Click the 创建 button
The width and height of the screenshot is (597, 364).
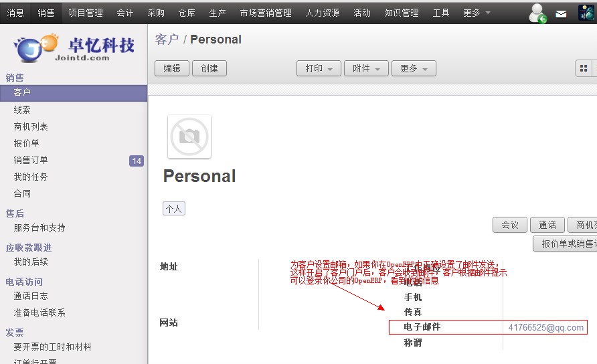[209, 68]
